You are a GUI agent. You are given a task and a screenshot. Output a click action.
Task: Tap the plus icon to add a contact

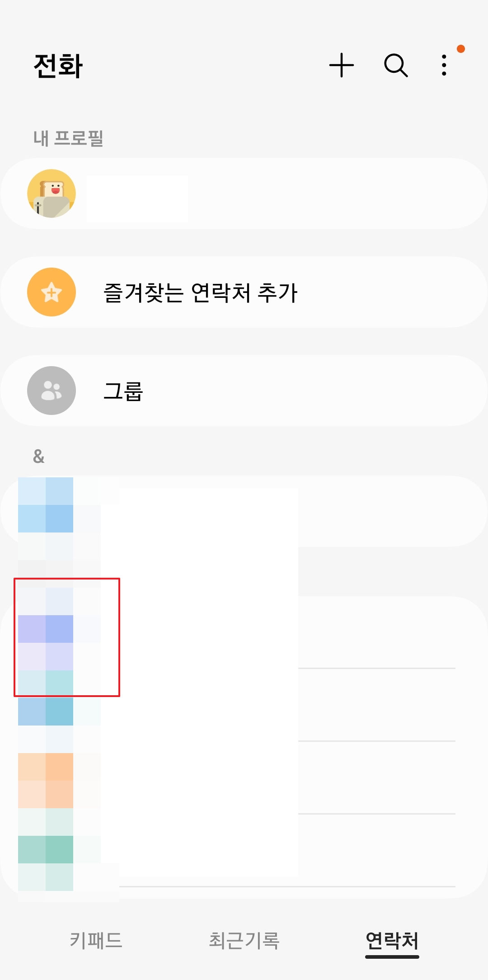[x=343, y=65]
